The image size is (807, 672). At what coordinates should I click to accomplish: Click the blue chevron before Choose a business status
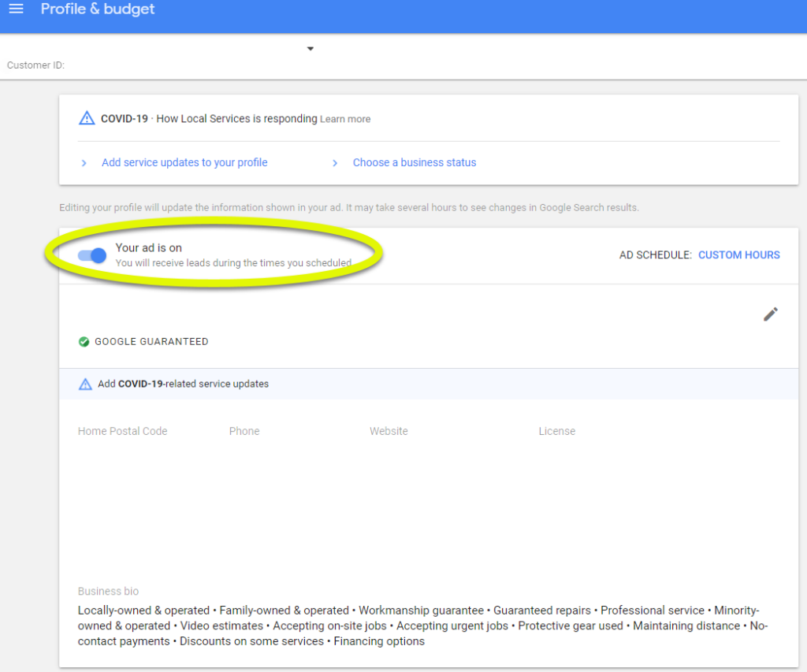pos(335,162)
